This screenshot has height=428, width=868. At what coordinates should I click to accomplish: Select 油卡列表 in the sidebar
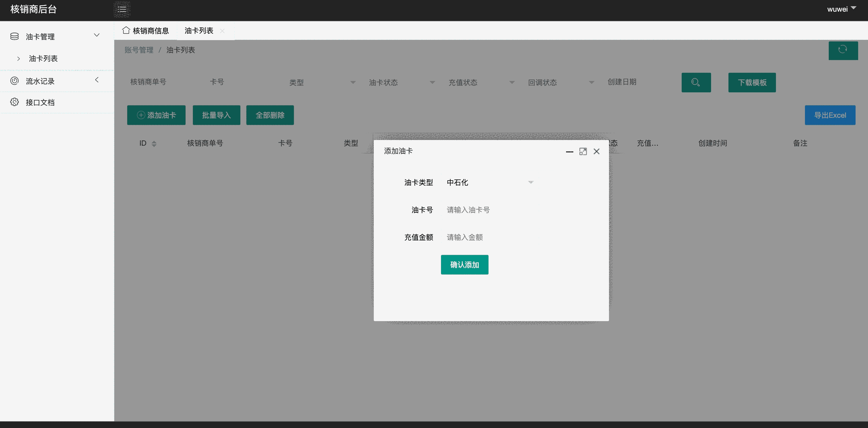point(43,58)
